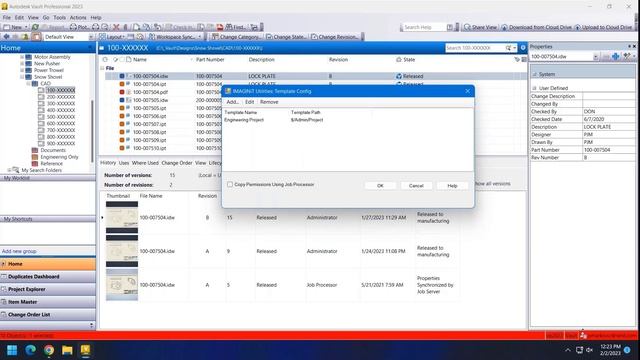The height and width of the screenshot is (360, 640).
Task: Open the Project Explorer pane
Action: click(48, 289)
